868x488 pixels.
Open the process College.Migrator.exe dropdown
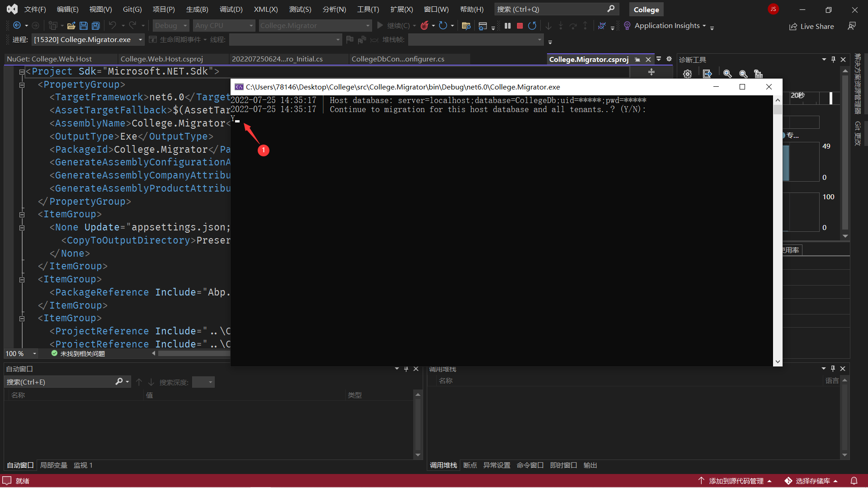(x=141, y=40)
